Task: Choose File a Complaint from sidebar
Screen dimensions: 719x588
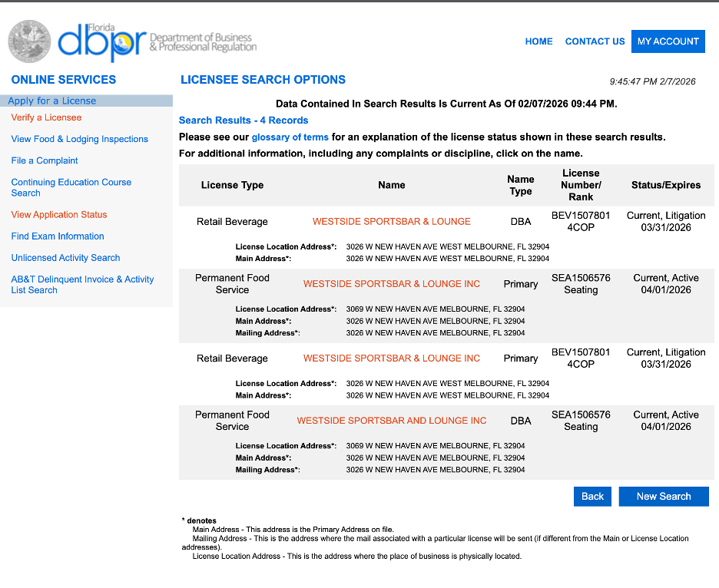Action: pyautogui.click(x=45, y=160)
